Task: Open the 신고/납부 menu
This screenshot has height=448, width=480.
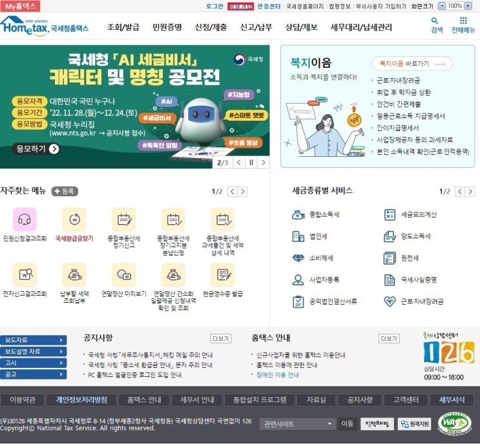Action: tap(256, 27)
